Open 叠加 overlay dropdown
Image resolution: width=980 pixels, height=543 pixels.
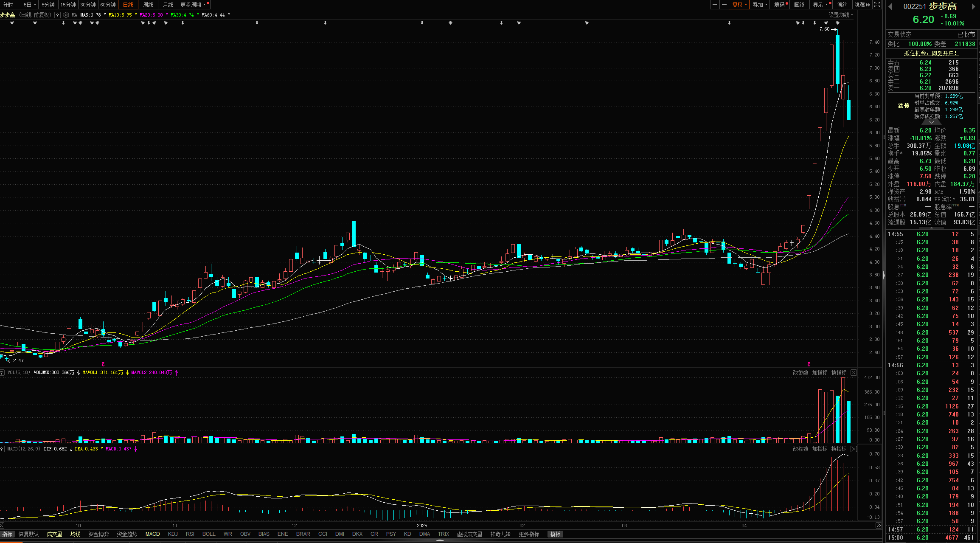[x=760, y=5]
